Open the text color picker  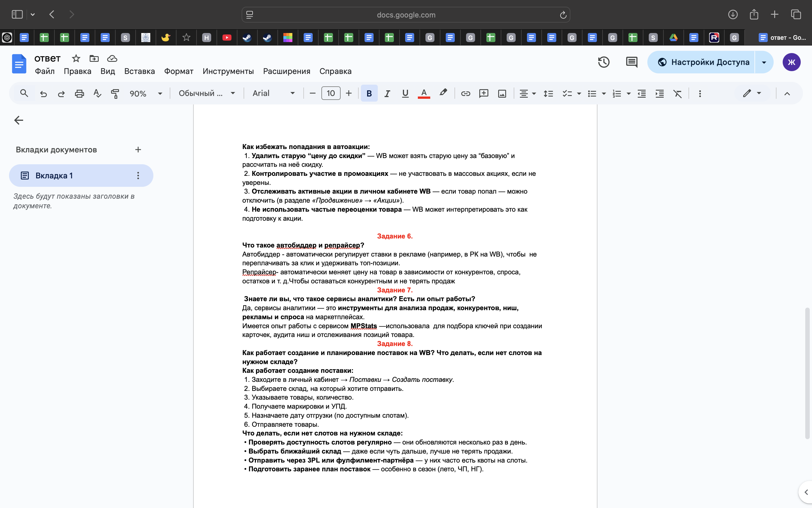424,93
